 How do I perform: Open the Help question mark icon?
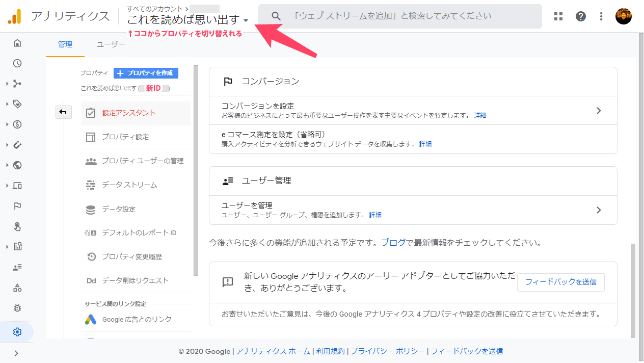point(581,16)
